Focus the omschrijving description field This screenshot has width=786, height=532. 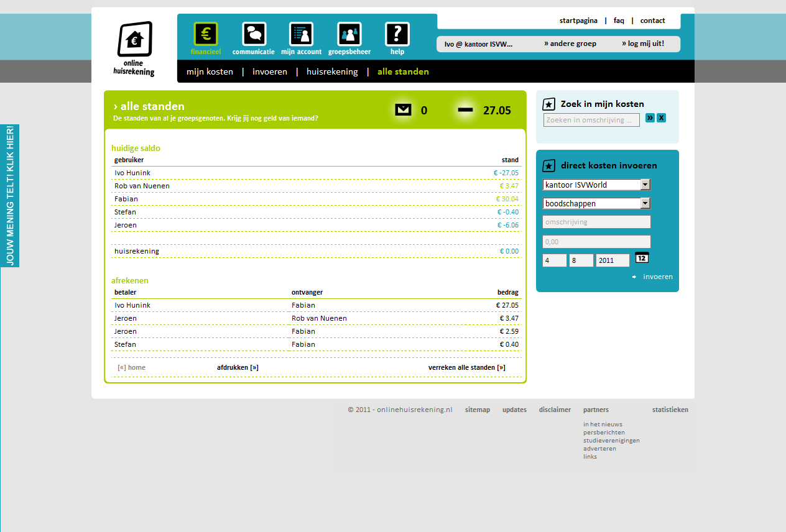pos(596,222)
